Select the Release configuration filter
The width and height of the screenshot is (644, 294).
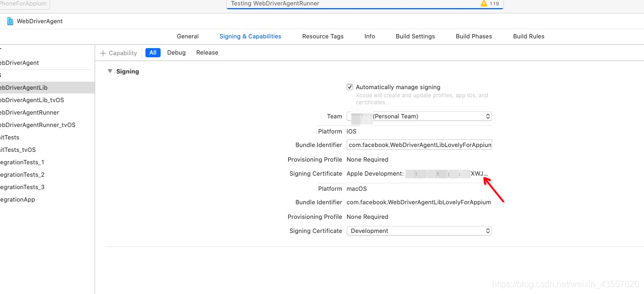[x=208, y=52]
